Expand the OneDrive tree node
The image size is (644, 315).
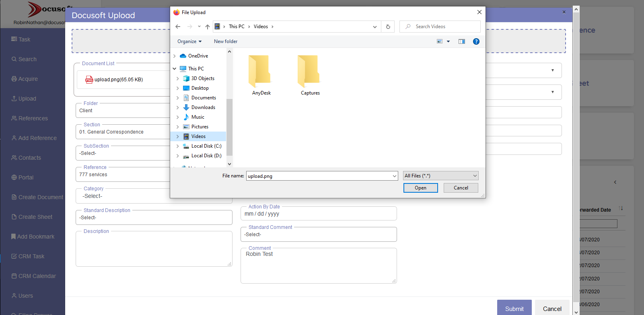(x=175, y=56)
